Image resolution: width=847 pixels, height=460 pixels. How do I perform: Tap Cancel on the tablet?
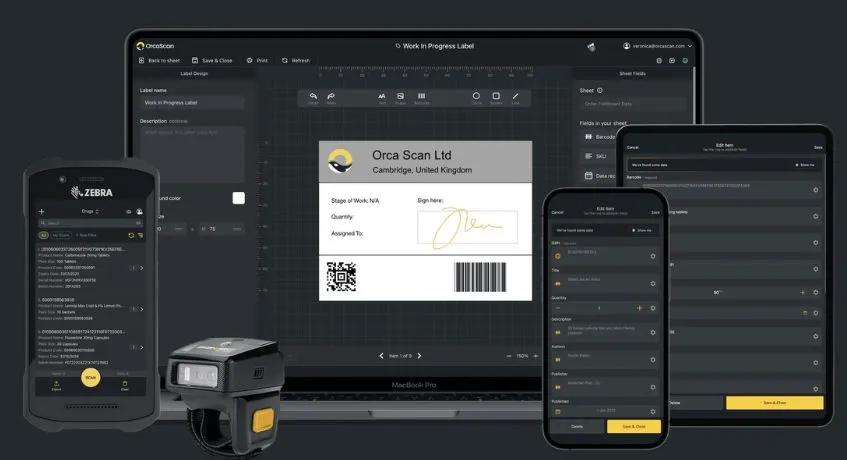coord(633,147)
